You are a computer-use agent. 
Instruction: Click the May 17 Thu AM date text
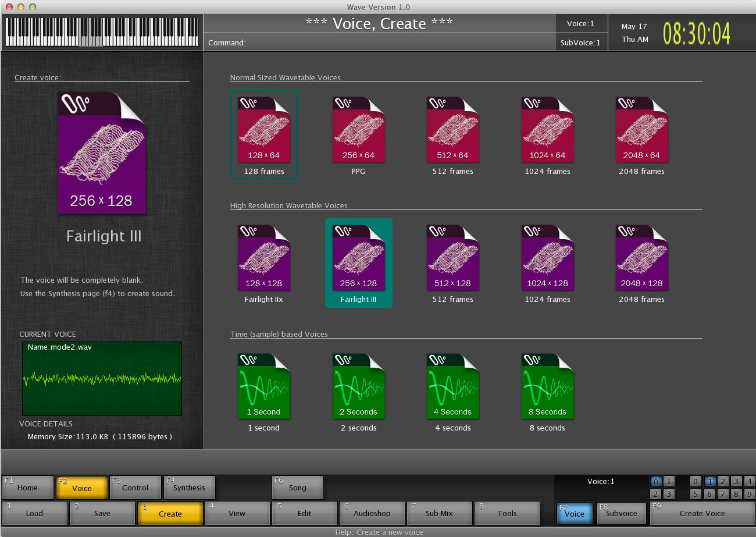pyautogui.click(x=634, y=33)
